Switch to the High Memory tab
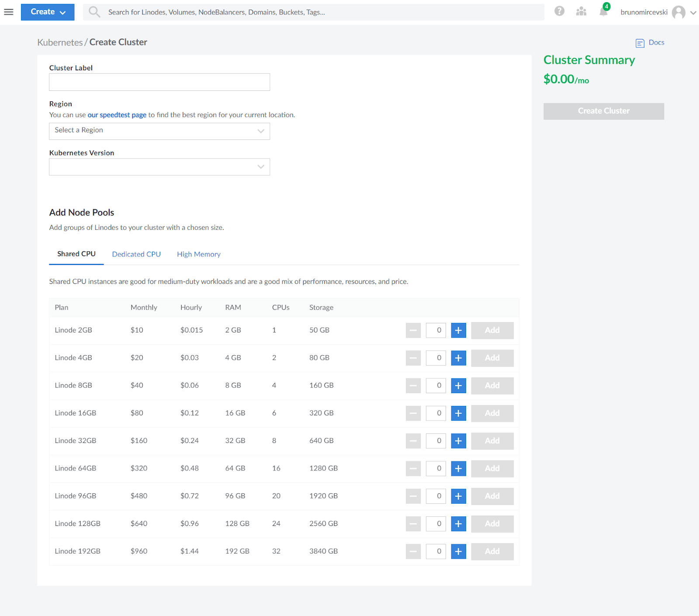This screenshot has height=616, width=699. point(199,254)
